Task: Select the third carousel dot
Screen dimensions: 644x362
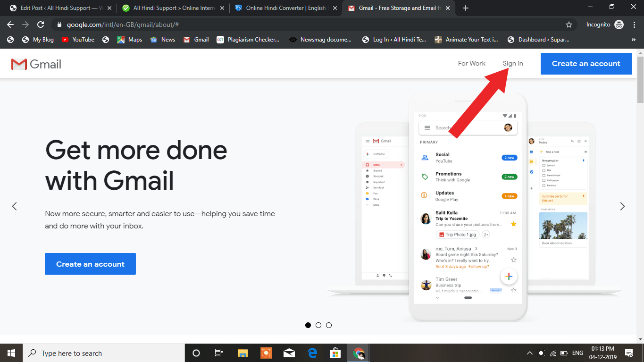Action: pyautogui.click(x=329, y=325)
